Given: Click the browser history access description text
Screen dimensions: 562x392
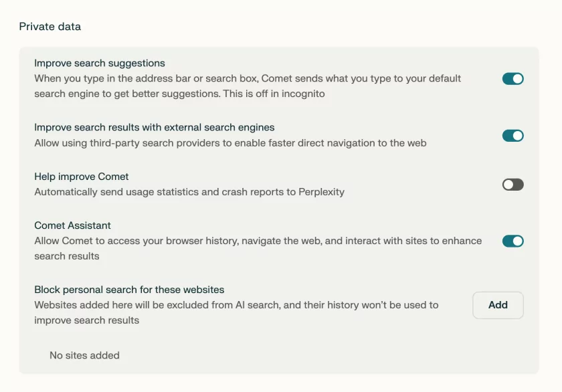Looking at the screenshot, I should tap(258, 241).
